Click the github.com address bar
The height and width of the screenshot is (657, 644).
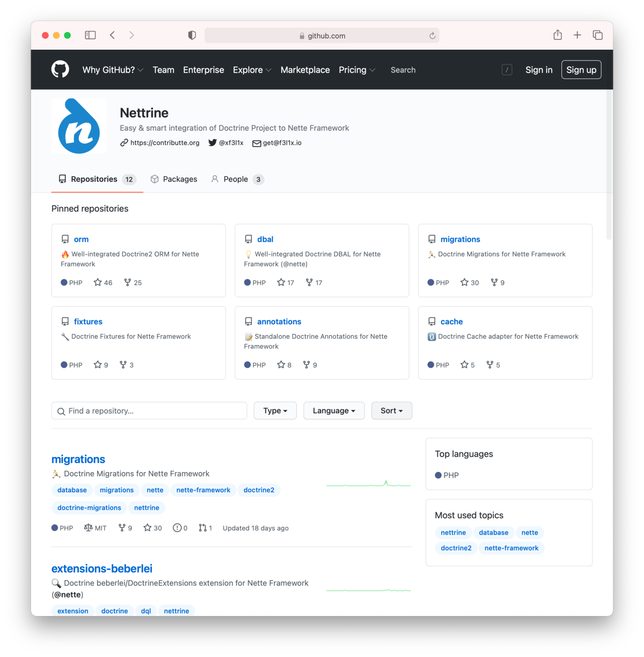[322, 36]
